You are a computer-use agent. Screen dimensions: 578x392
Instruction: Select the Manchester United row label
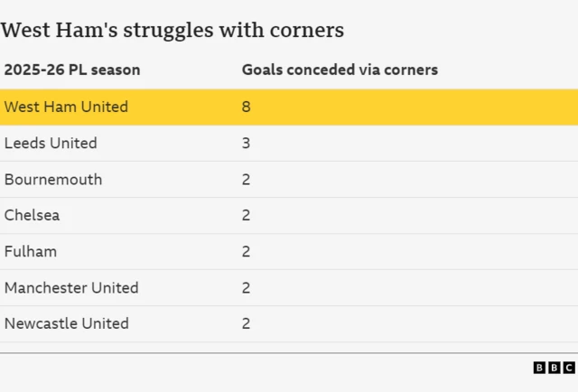pyautogui.click(x=71, y=287)
